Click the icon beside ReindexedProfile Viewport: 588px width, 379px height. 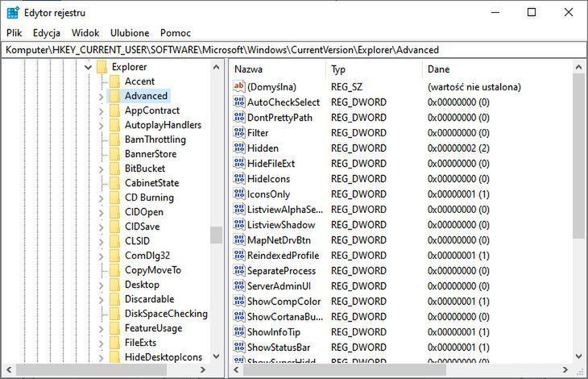point(239,255)
